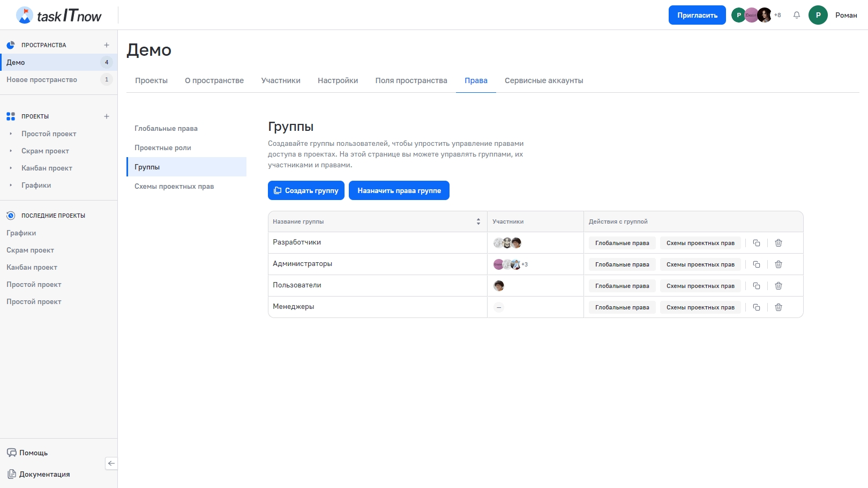Expand the Канбан проект tree item

(x=11, y=168)
